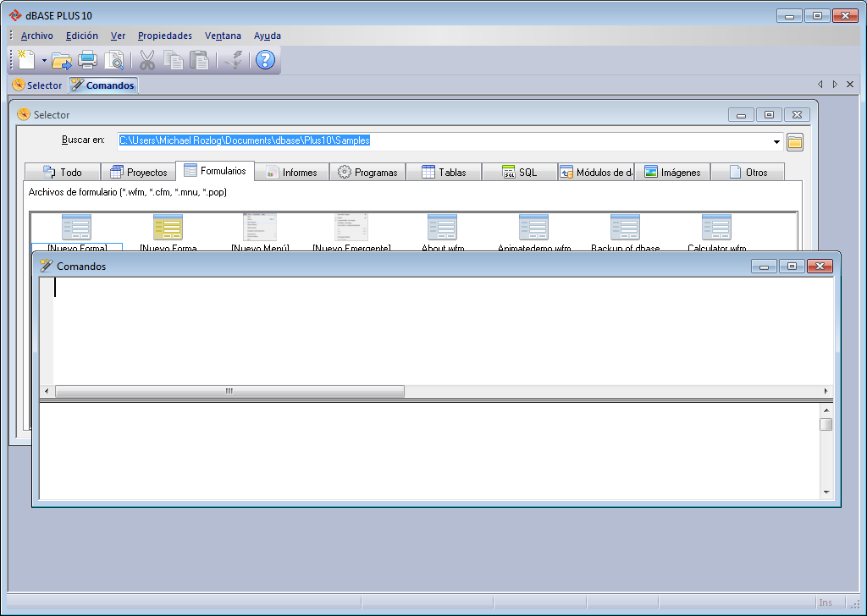867x616 pixels.
Task: Click the Print toolbar icon
Action: (87, 60)
